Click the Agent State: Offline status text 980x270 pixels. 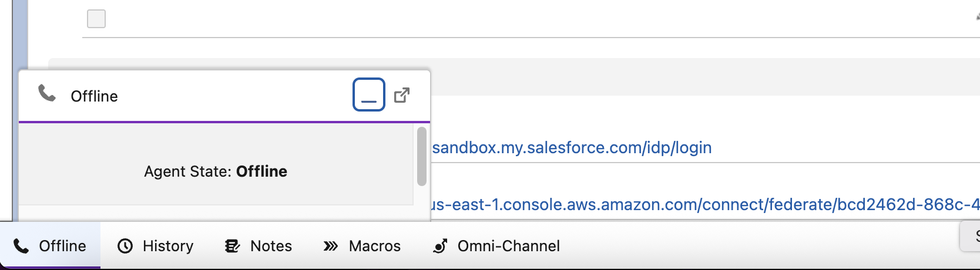coord(216,171)
